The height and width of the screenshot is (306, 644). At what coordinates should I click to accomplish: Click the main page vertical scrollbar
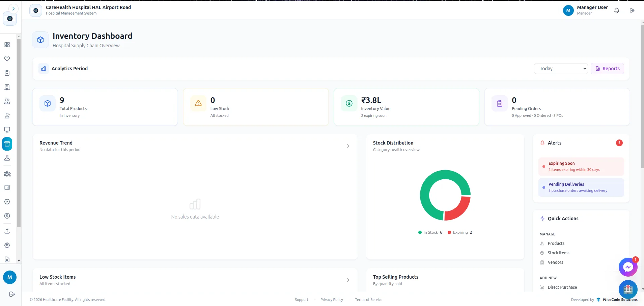(642, 96)
